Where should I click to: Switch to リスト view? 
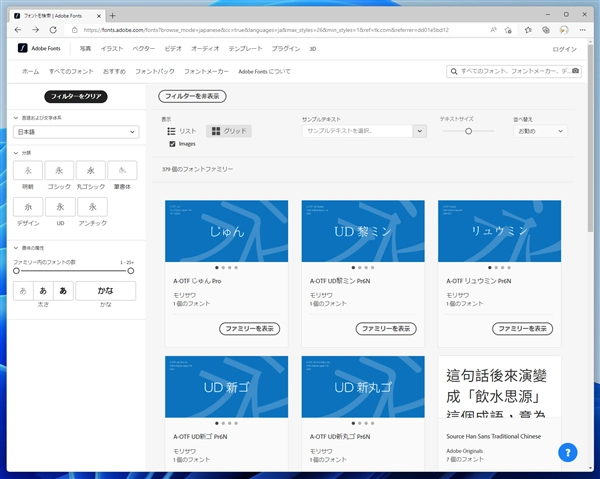point(182,131)
